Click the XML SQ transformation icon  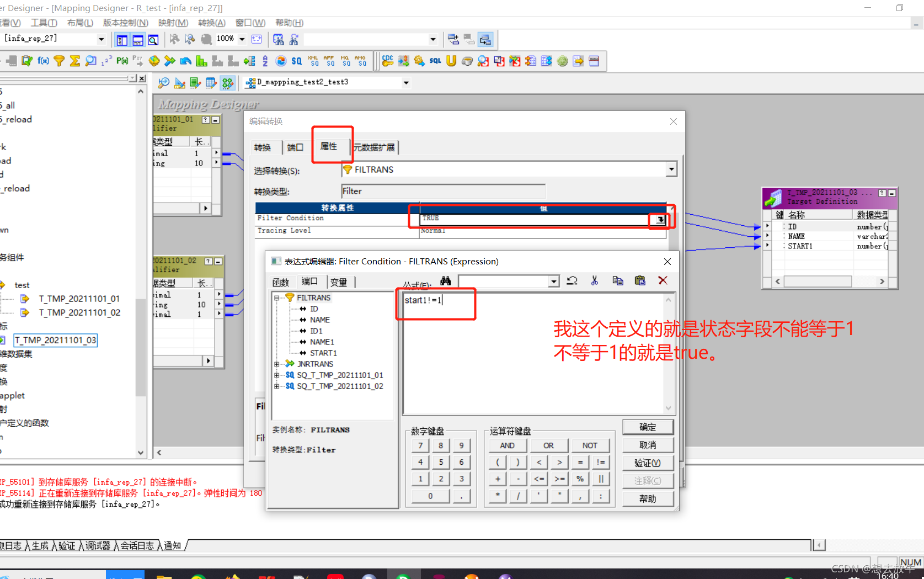click(x=313, y=61)
